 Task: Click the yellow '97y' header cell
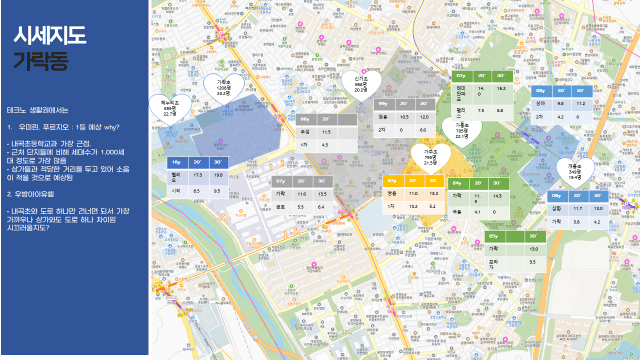pos(393,180)
